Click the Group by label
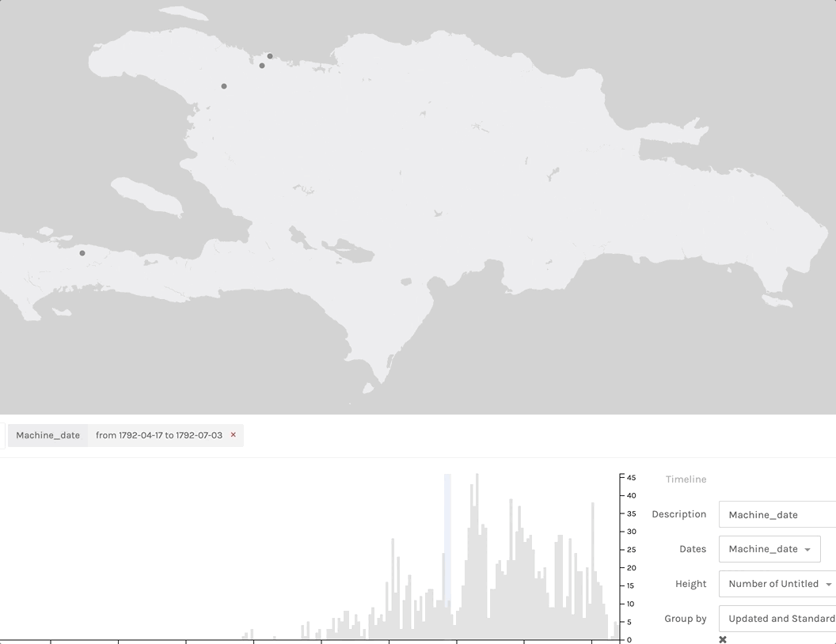836x644 pixels. [x=685, y=619]
